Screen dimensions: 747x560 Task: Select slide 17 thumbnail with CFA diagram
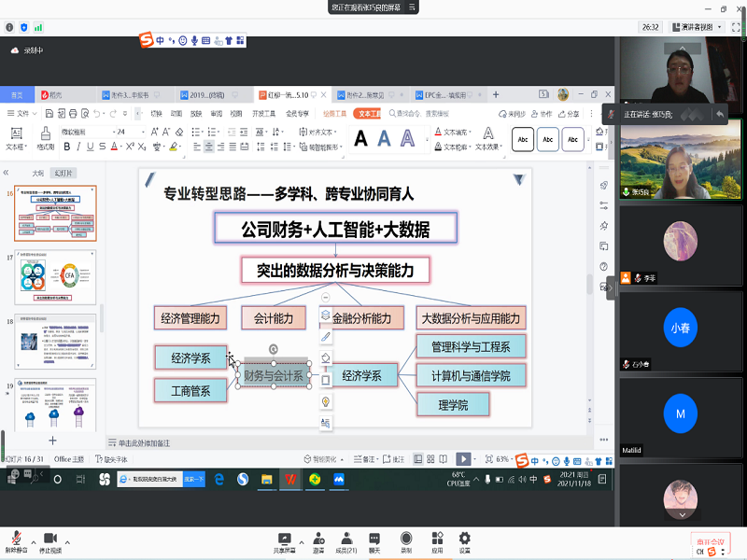click(x=55, y=276)
